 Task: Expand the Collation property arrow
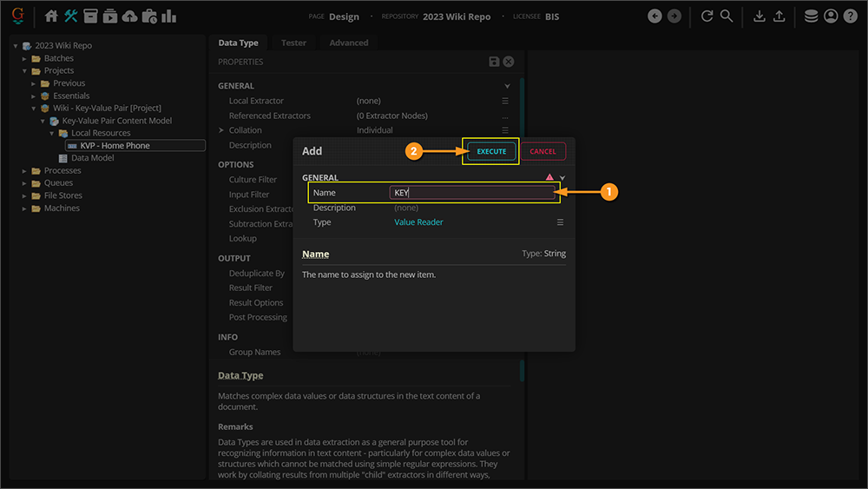point(221,130)
